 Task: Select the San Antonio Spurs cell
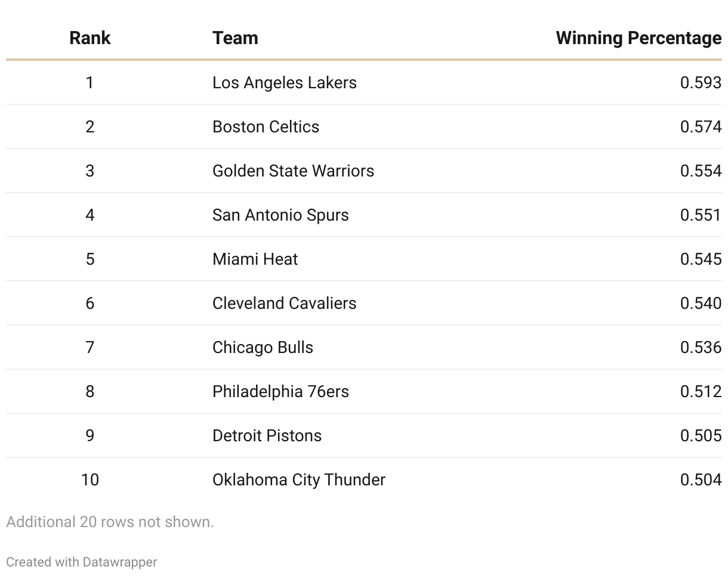point(280,215)
